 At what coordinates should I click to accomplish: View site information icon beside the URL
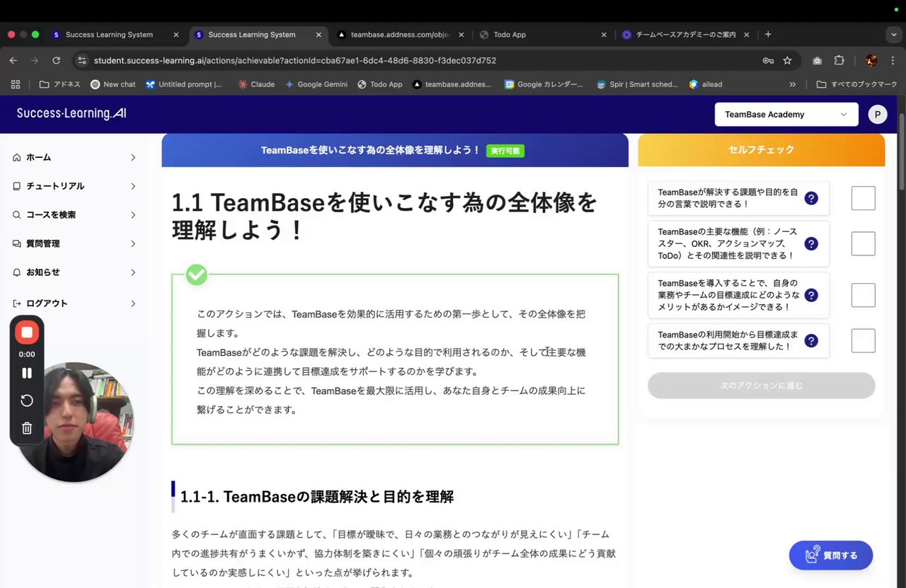(81, 61)
